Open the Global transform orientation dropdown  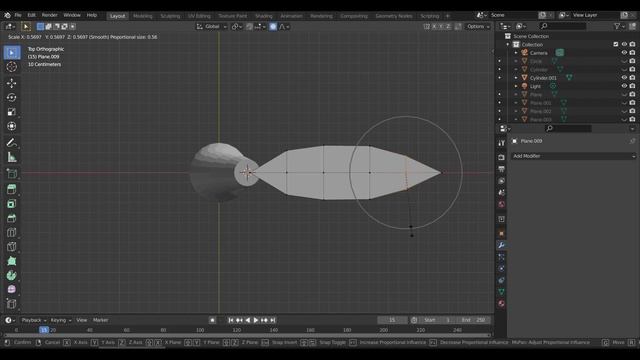pos(212,27)
